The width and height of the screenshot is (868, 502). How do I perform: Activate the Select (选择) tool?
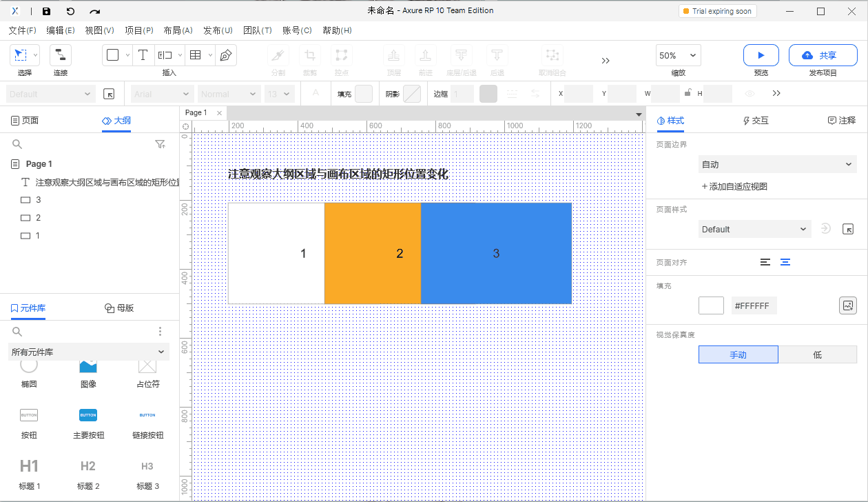(x=21, y=55)
